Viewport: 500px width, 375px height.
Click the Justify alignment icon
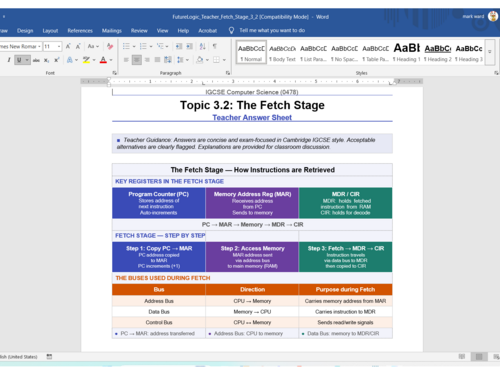coord(157,60)
